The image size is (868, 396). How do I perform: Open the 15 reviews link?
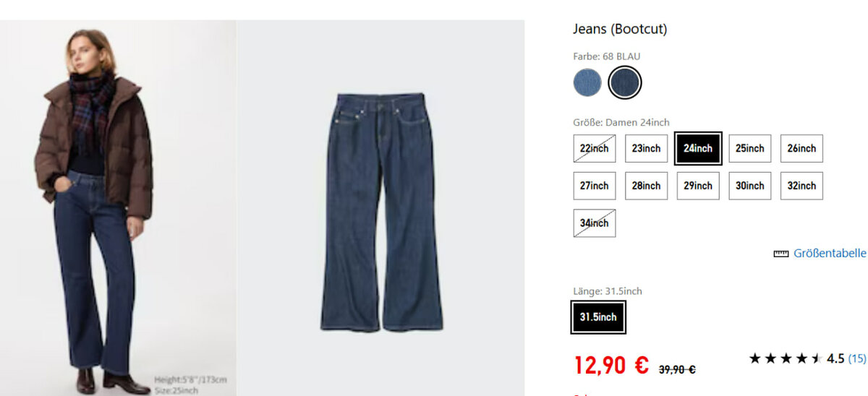[857, 358]
